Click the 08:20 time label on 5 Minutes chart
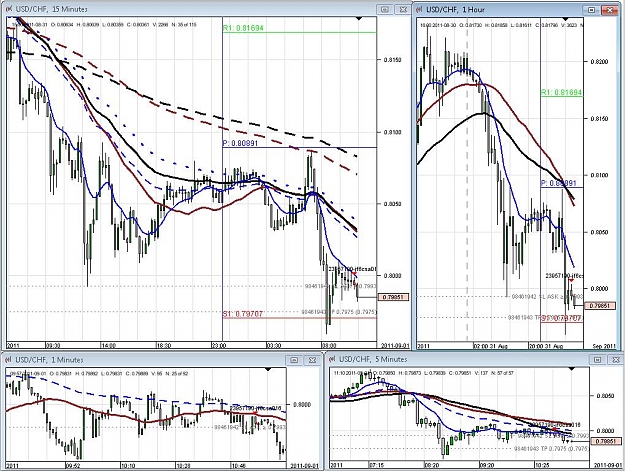The height and width of the screenshot is (471, 625). click(x=432, y=465)
